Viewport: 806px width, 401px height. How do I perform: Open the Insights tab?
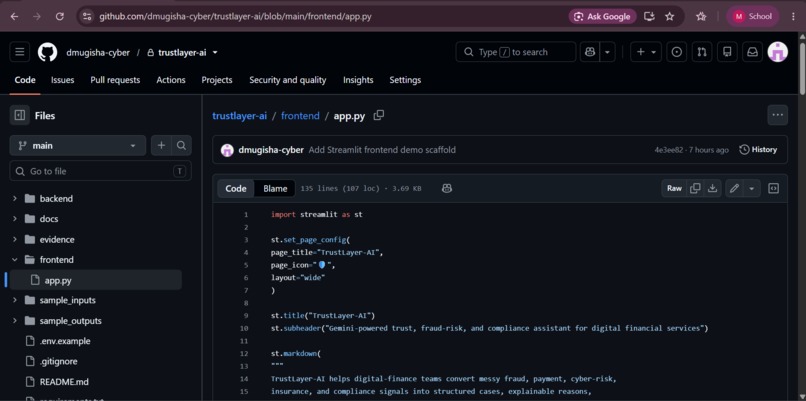point(358,80)
